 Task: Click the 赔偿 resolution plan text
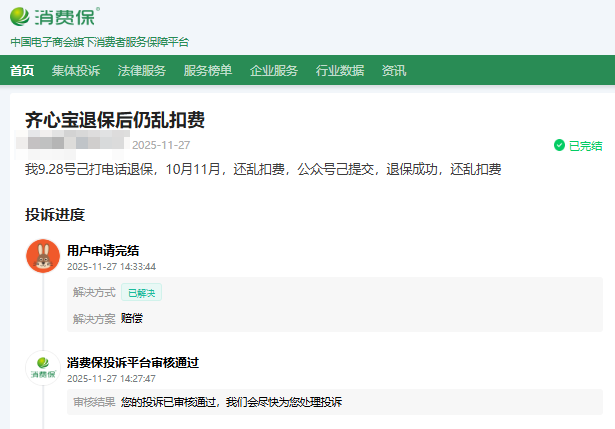coord(132,318)
